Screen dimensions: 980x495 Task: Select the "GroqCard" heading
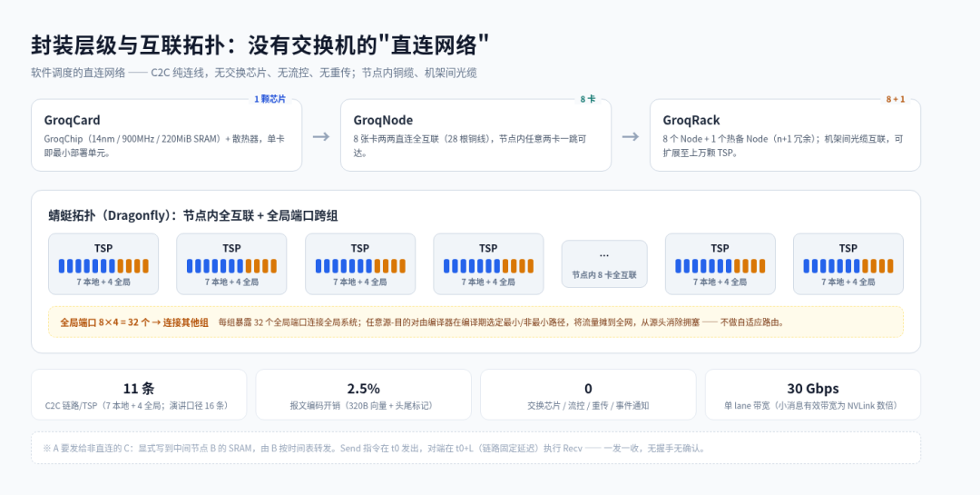click(72, 120)
